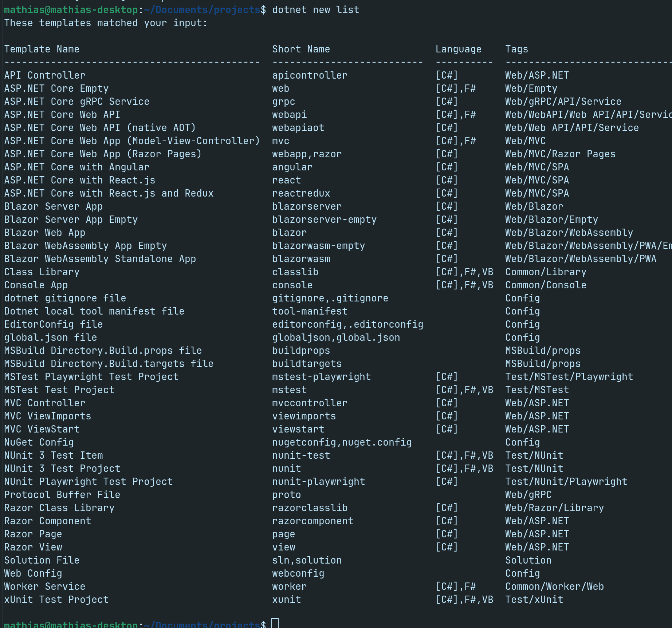Viewport: 672px width, 628px height.
Task: Click the mstest-playwright short name
Action: coord(321,376)
